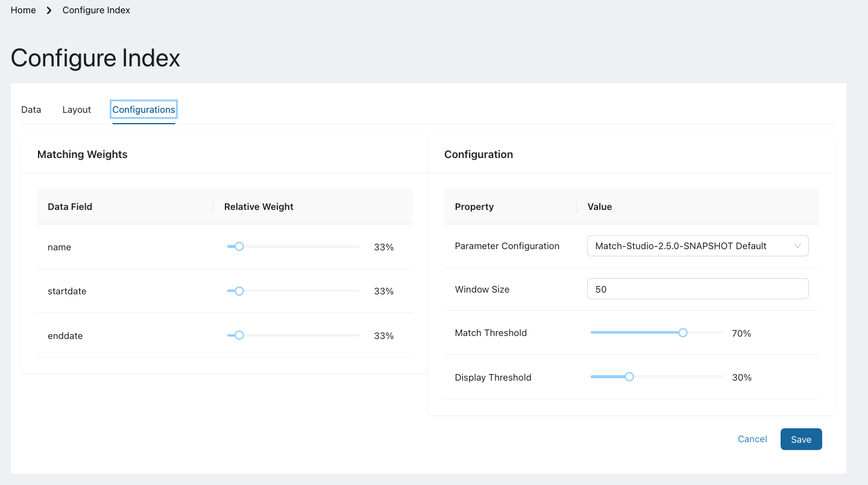Image resolution: width=868 pixels, height=485 pixels.
Task: Click the enddate relative weight slider handle
Action: tap(239, 335)
